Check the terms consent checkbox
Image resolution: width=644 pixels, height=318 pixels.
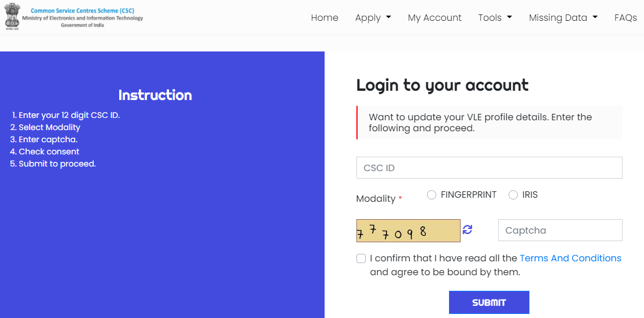pyautogui.click(x=361, y=258)
